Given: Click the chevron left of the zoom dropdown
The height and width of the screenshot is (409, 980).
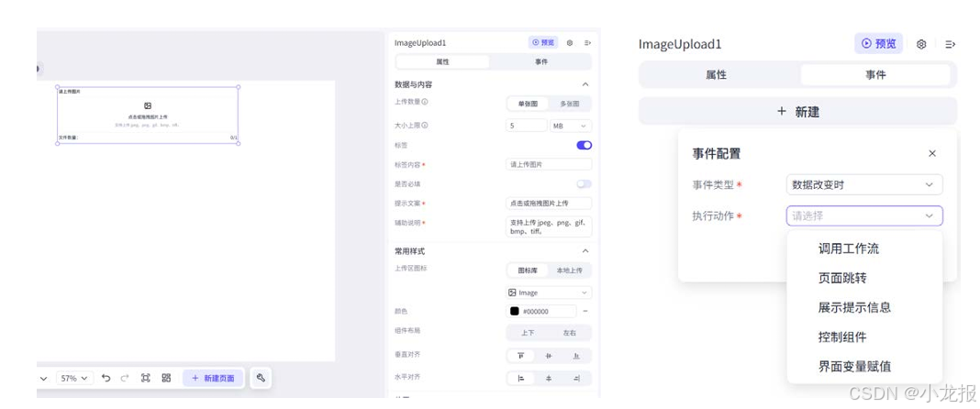Looking at the screenshot, I should tap(44, 379).
